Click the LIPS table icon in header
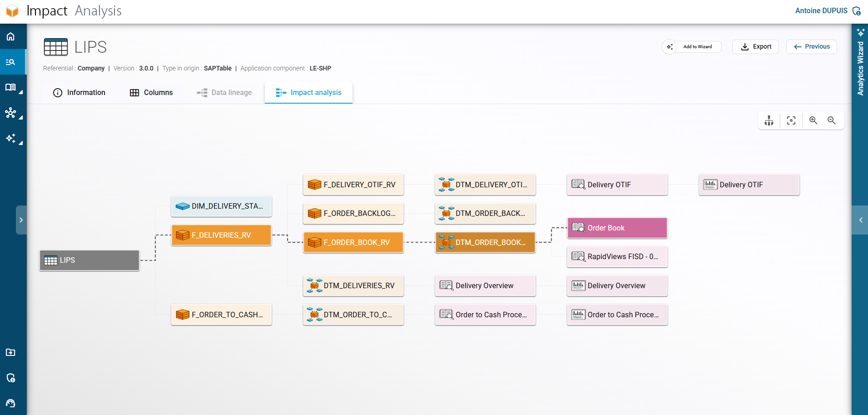Viewport: 868px width, 415px height. coord(55,47)
